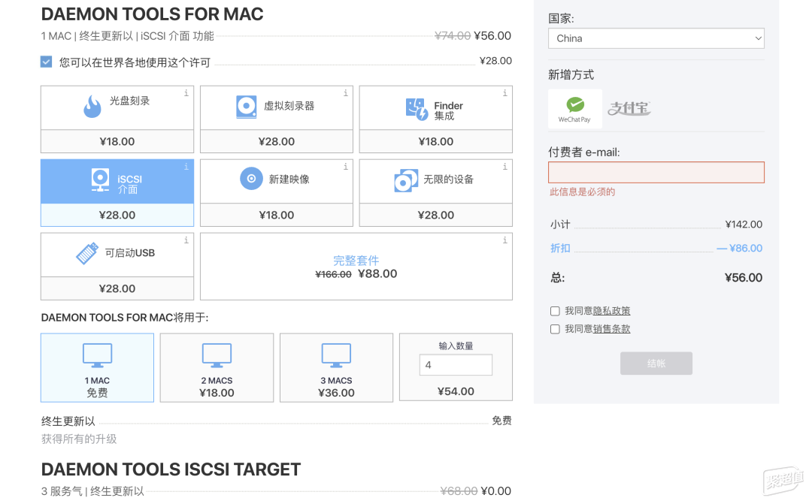Click the 结帐 checkout button

[656, 364]
